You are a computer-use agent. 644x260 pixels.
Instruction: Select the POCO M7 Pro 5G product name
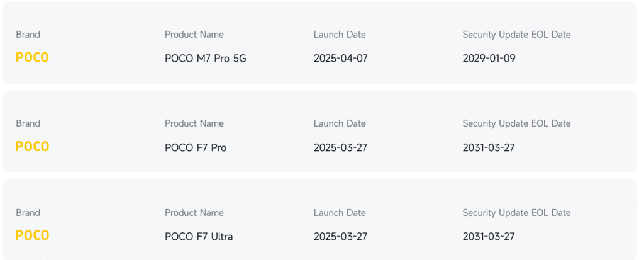pyautogui.click(x=206, y=59)
